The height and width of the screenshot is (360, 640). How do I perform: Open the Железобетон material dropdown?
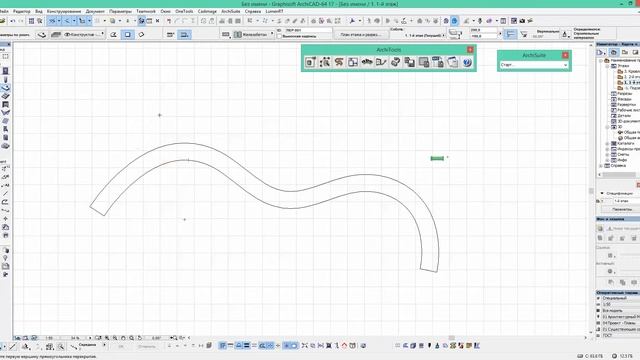(x=253, y=35)
